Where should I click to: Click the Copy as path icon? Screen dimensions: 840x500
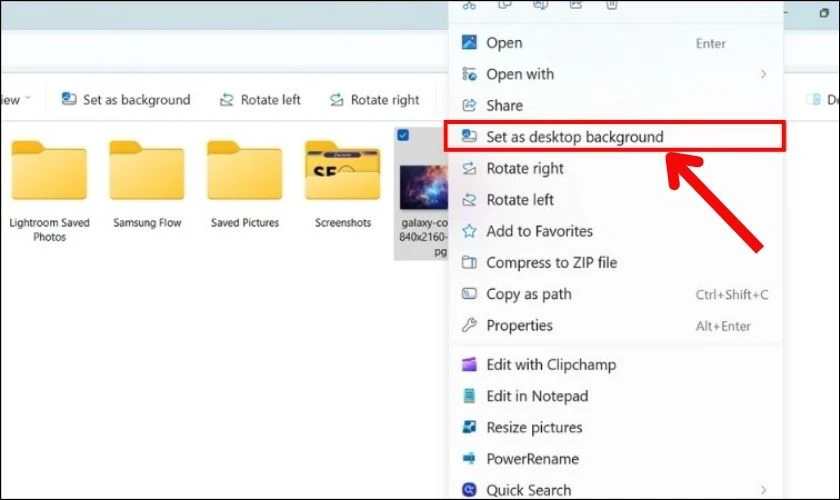[468, 294]
